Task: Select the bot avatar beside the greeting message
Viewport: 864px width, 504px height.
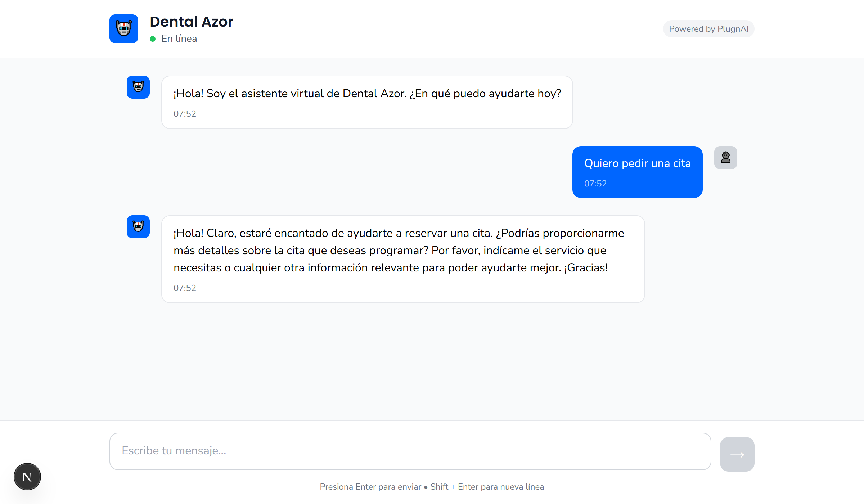Action: (138, 87)
